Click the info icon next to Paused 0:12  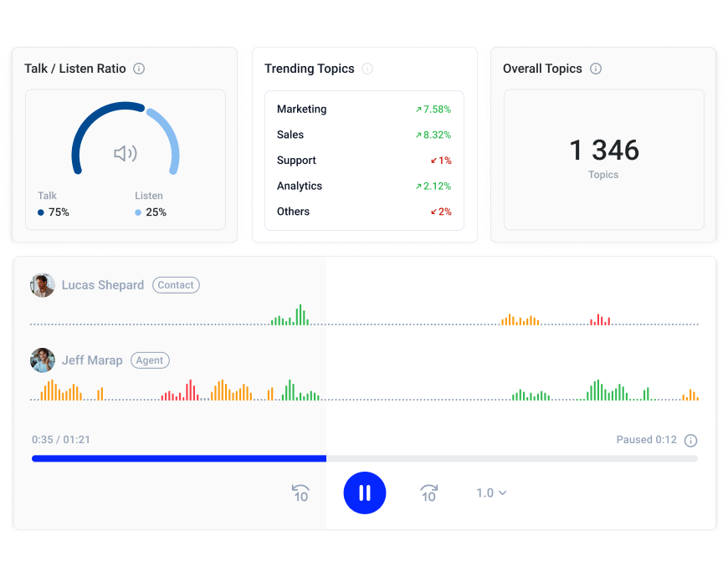point(690,441)
